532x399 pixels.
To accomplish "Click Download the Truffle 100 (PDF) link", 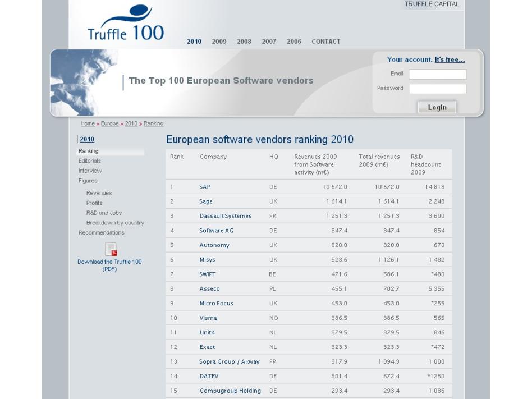I will pyautogui.click(x=109, y=265).
